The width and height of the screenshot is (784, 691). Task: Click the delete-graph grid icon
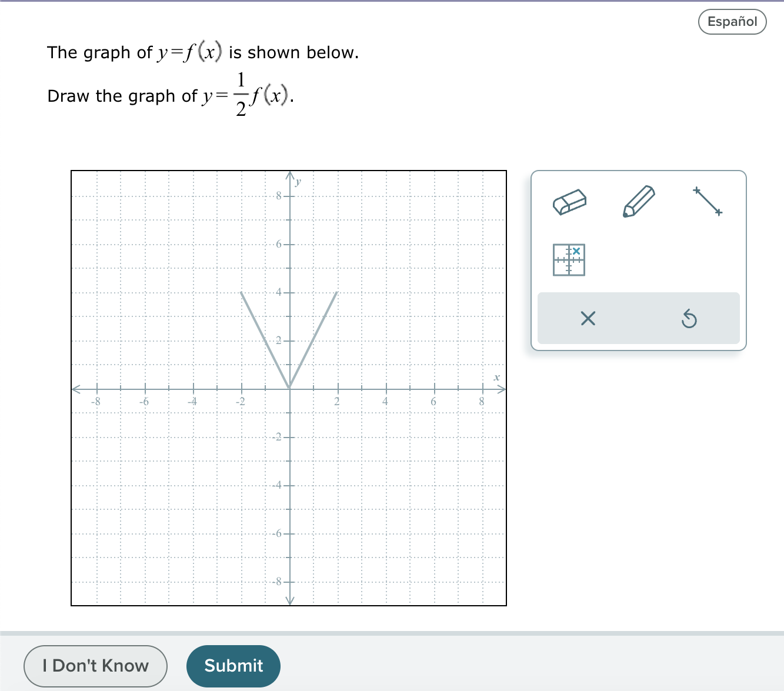[x=568, y=259]
